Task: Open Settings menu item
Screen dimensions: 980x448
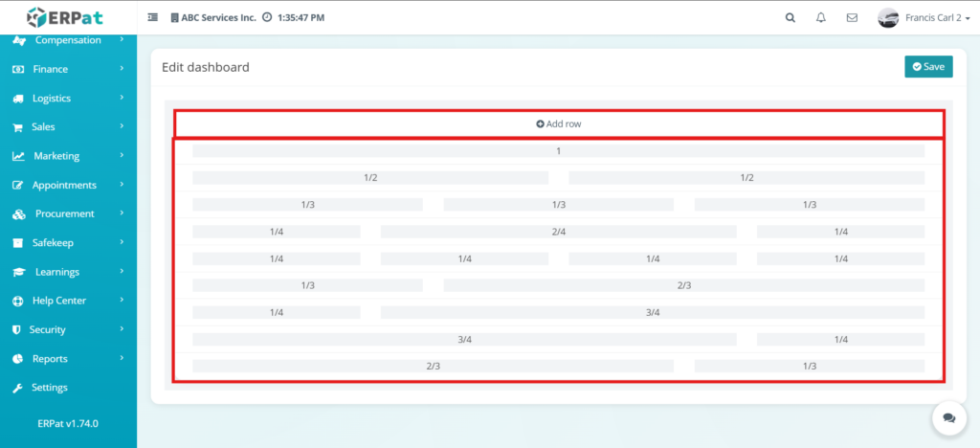Action: coord(68,388)
